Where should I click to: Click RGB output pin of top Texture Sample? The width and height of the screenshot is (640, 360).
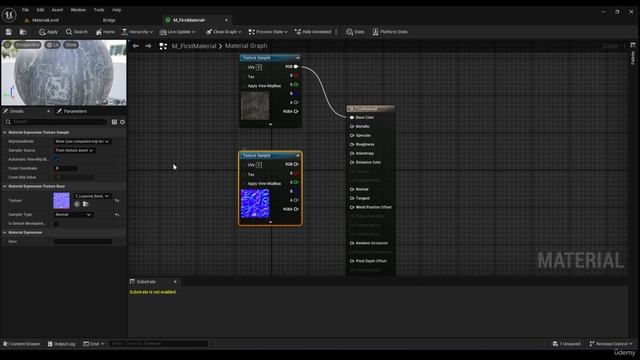point(296,67)
